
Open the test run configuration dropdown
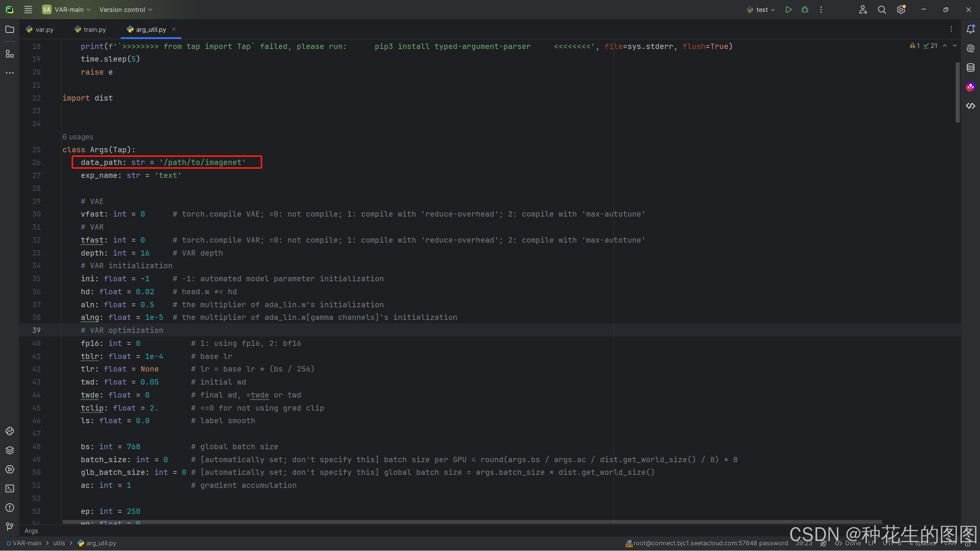(761, 10)
